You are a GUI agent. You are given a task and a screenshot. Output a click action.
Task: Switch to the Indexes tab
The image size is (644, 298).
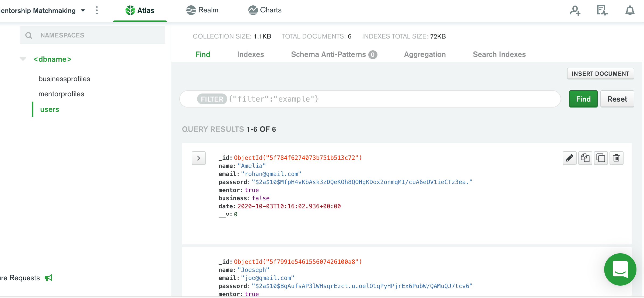pos(250,54)
